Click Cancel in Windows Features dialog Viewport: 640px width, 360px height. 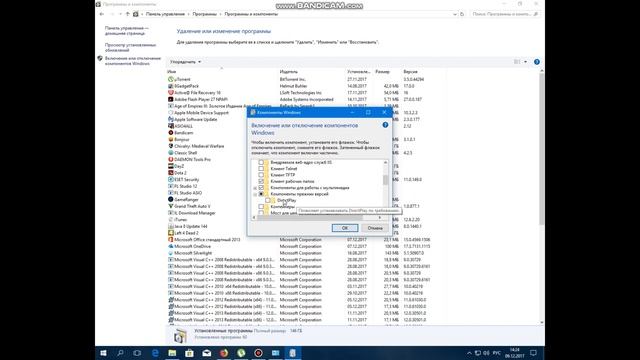point(375,228)
